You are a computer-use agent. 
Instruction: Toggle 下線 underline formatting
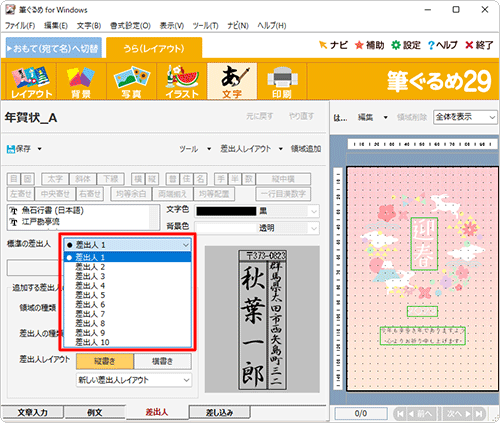click(110, 179)
